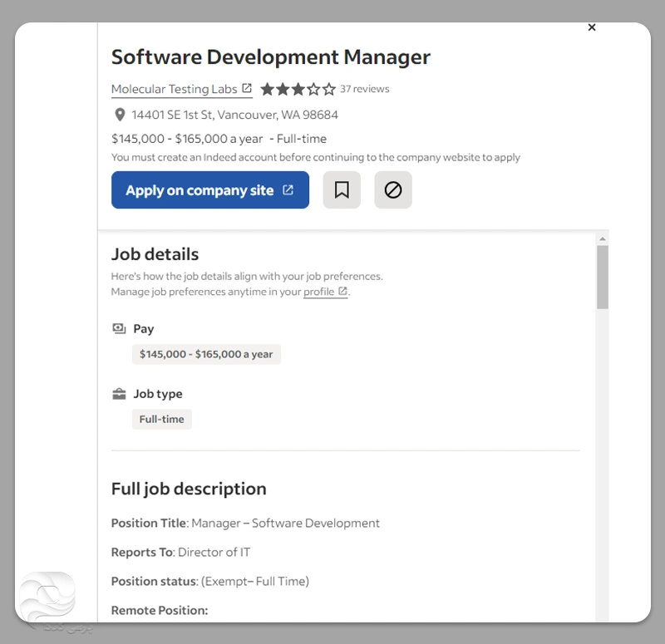Image resolution: width=665 pixels, height=644 pixels.
Task: Click the location pin icon
Action: click(x=120, y=115)
